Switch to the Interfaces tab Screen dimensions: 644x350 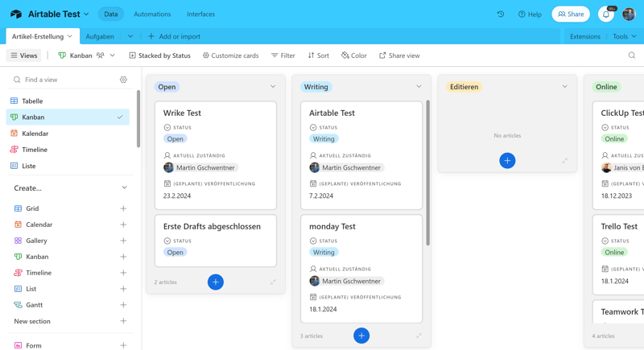tap(200, 14)
